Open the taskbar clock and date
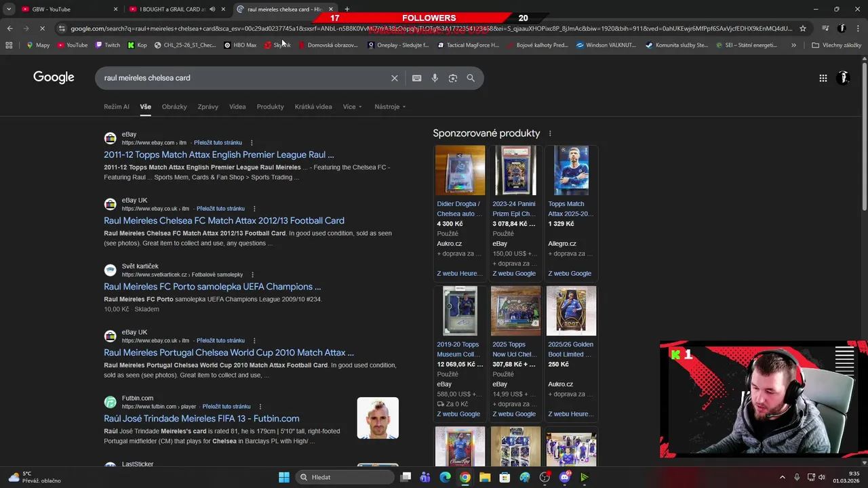 click(x=846, y=477)
